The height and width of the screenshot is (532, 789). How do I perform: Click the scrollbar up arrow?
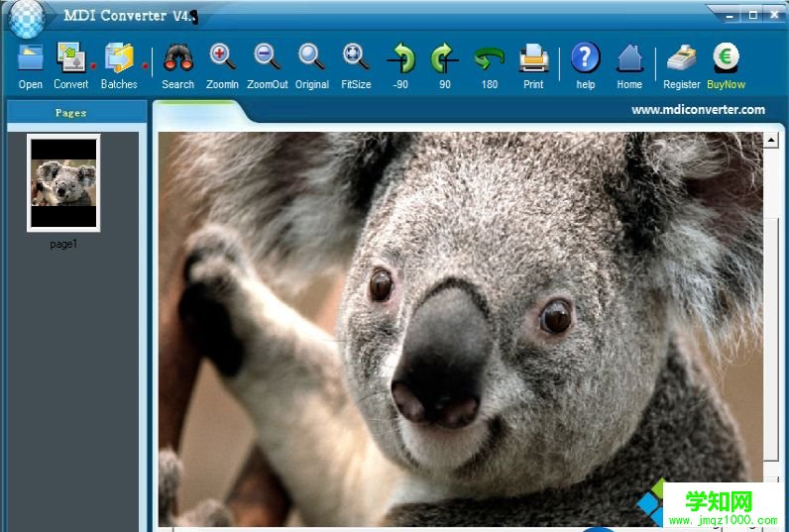click(771, 140)
